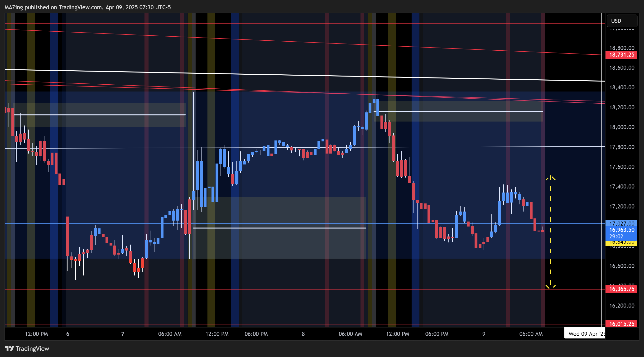Viewport: 644px width, 357px height.
Task: Click the last 06:00 AM time label
Action: tap(531, 334)
